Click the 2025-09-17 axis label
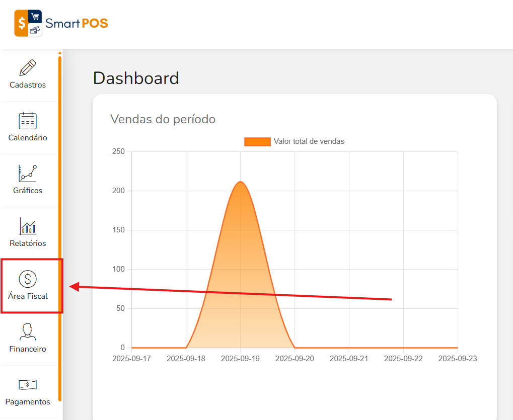Screen dimensions: 513x420 (x=131, y=359)
